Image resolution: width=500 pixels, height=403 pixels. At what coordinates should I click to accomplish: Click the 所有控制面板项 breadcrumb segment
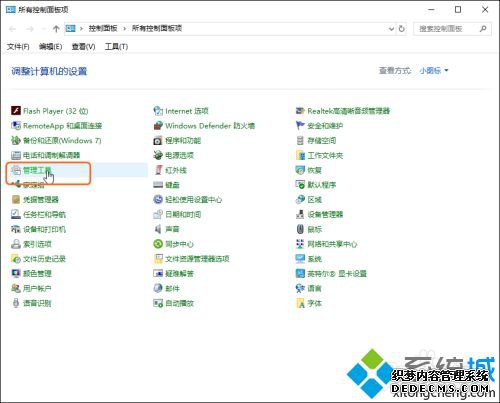point(157,28)
